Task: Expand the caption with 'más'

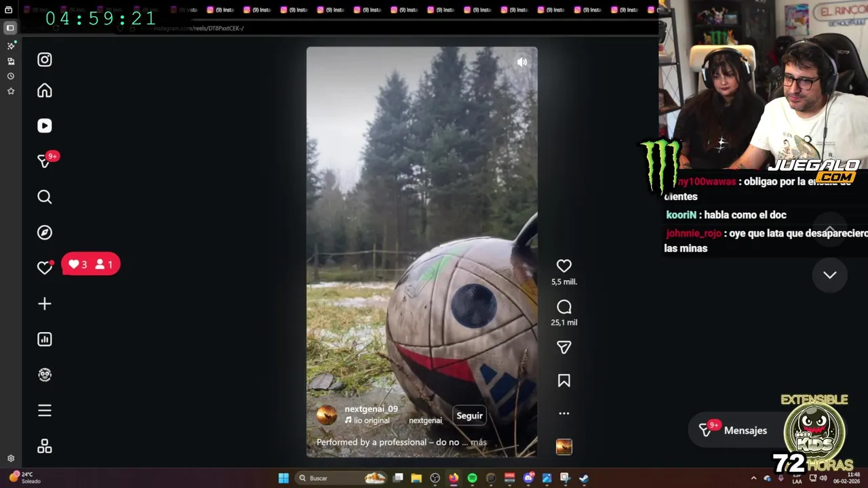Action: point(479,442)
